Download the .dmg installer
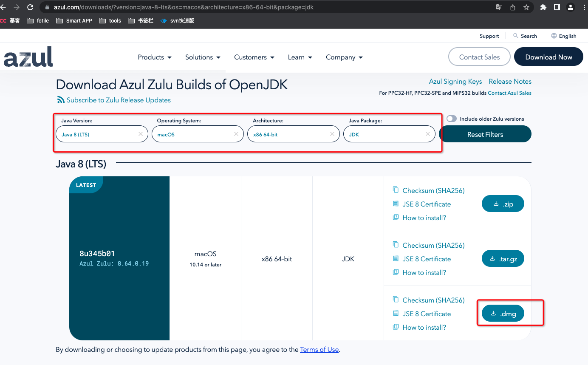Screen dimensions: 588x365 (x=503, y=314)
